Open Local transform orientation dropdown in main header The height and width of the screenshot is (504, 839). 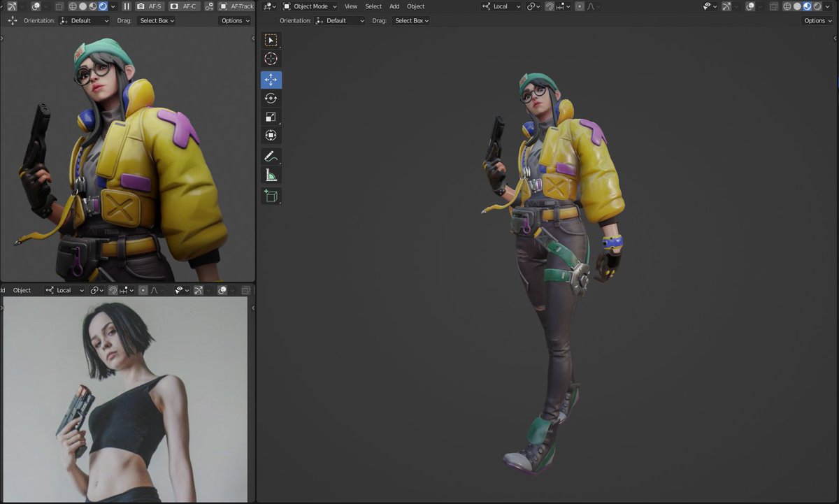501,6
